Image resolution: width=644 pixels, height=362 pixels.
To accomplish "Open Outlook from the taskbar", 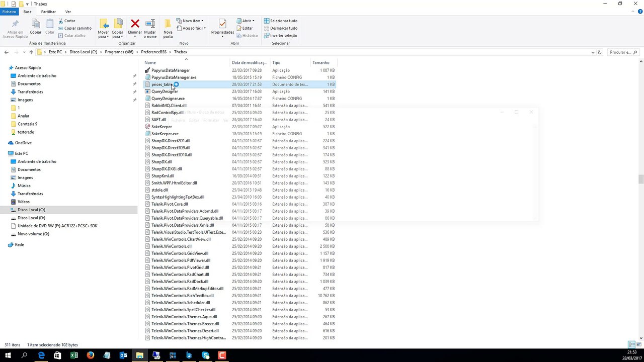I will pos(123,355).
